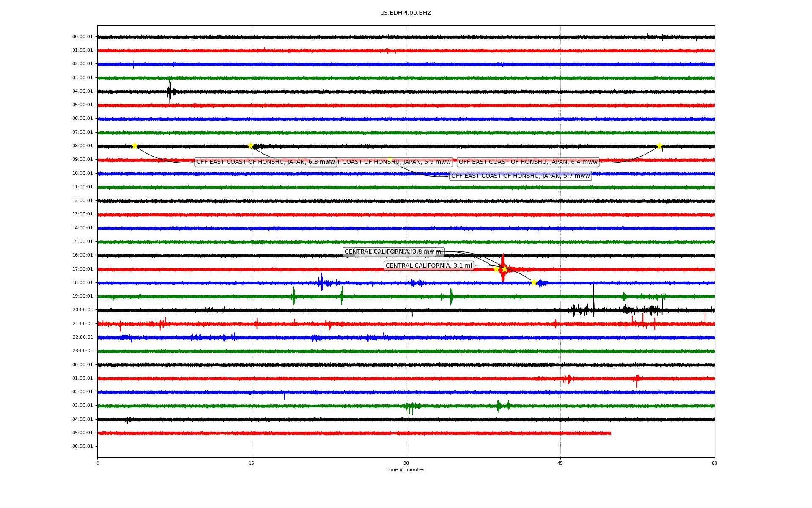
Task: Click the 'time in minutes' axis label
Action: [406, 470]
